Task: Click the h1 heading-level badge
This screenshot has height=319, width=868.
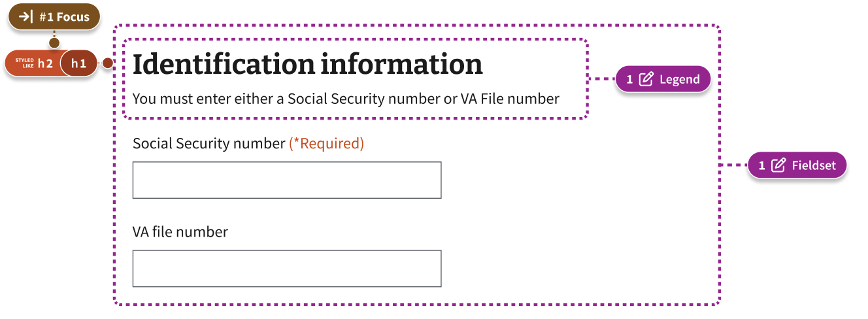Action: click(78, 63)
